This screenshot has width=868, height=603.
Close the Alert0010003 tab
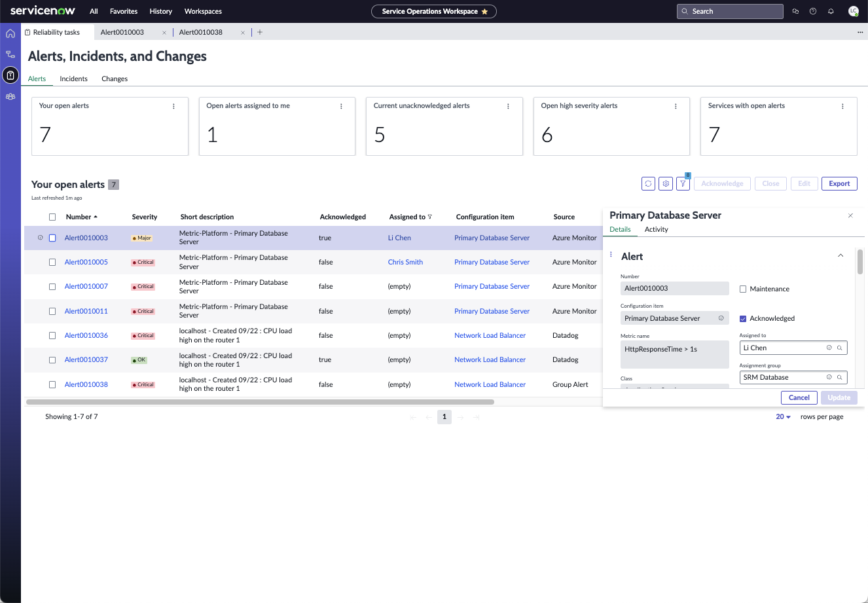(x=164, y=32)
